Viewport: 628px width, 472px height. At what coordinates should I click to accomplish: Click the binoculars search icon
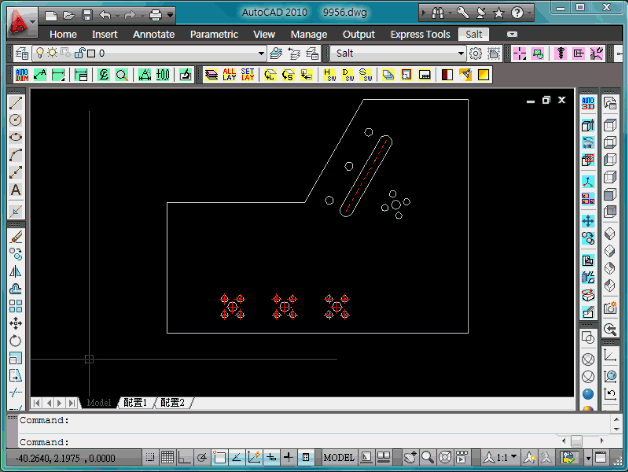point(438,13)
